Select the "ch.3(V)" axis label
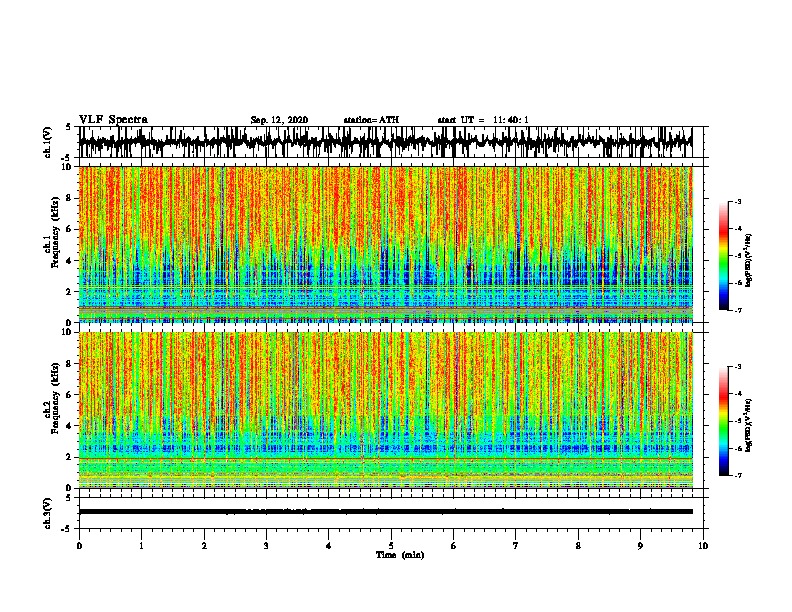Viewport: 792px width, 612px height. tap(48, 513)
